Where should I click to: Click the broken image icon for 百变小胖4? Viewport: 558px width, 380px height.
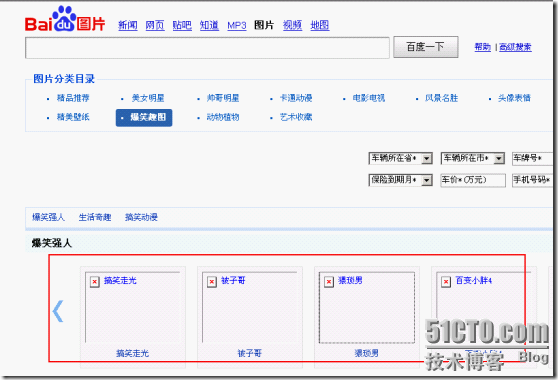tap(446, 282)
